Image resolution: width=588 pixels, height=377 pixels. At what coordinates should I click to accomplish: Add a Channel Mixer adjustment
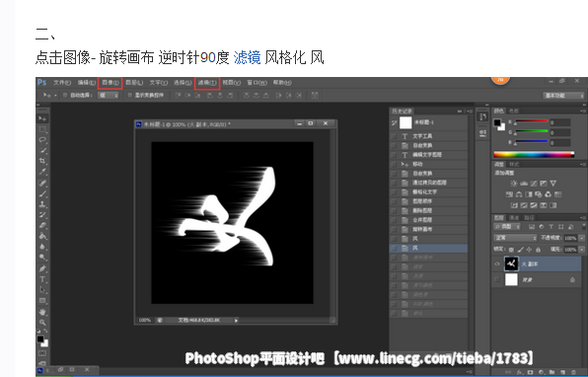[x=549, y=194]
